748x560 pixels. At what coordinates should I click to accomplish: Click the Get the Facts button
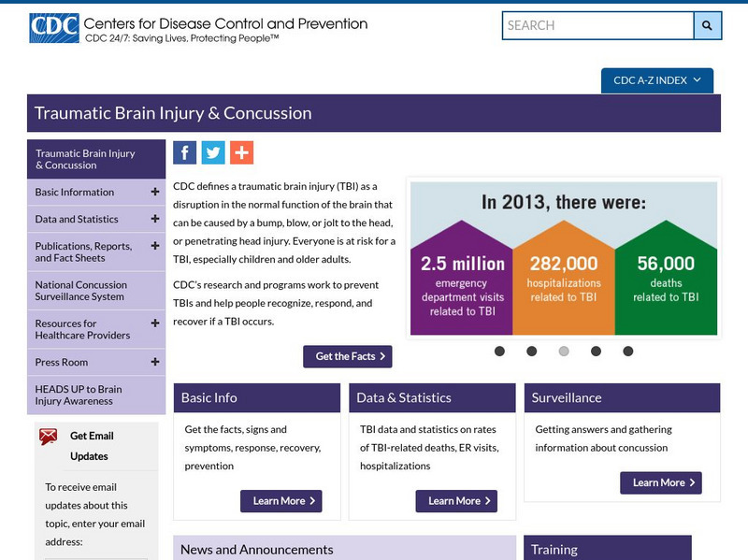[347, 355]
